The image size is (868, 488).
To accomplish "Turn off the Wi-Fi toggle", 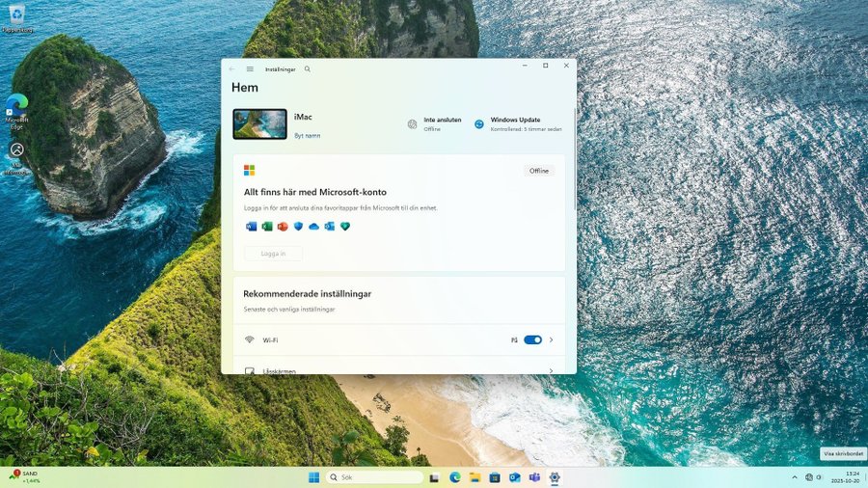I will click(532, 340).
